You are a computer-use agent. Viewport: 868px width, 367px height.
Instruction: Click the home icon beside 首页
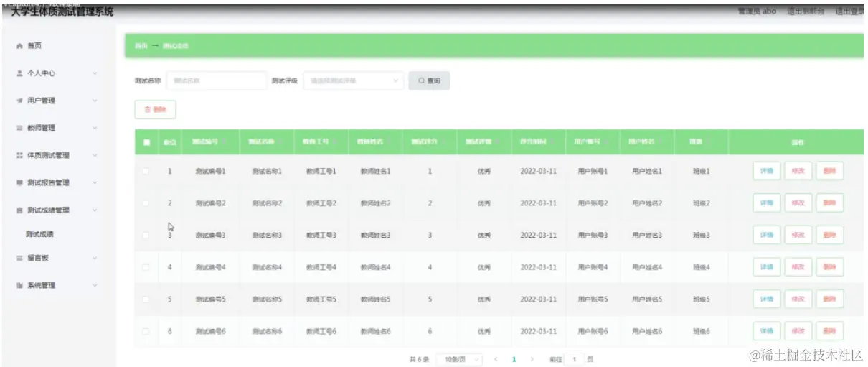point(19,46)
